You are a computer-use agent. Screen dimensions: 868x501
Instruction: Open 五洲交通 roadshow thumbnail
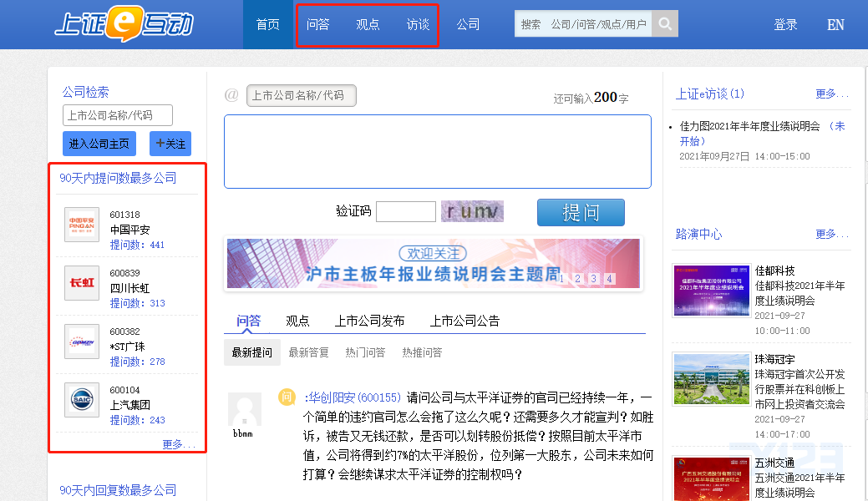pyautogui.click(x=711, y=478)
